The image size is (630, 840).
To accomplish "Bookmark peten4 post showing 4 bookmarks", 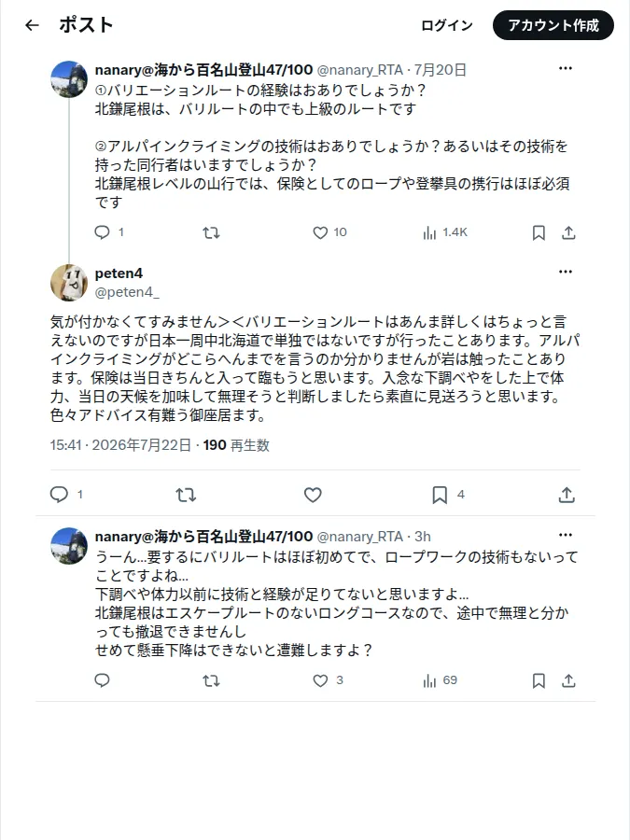I will 440,495.
